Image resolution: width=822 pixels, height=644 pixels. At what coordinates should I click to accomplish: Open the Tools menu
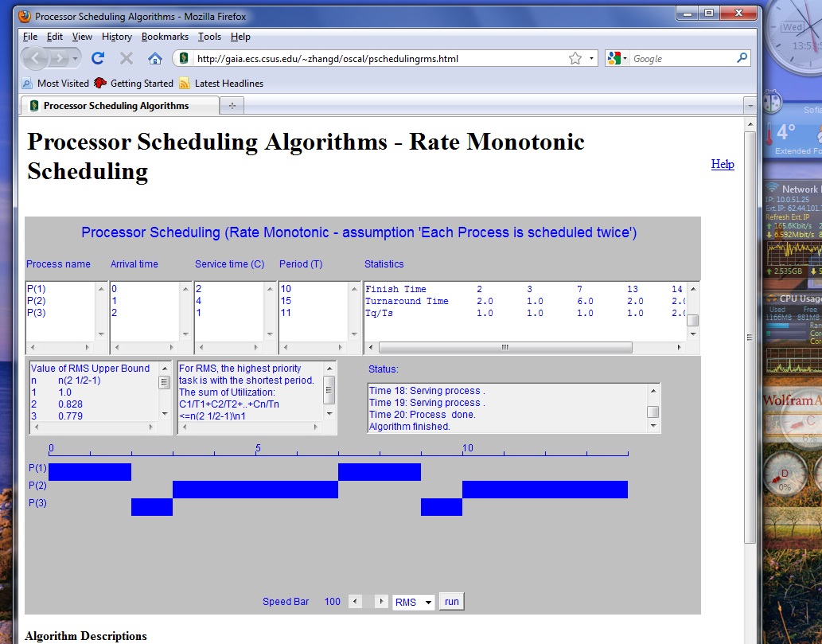click(x=209, y=37)
